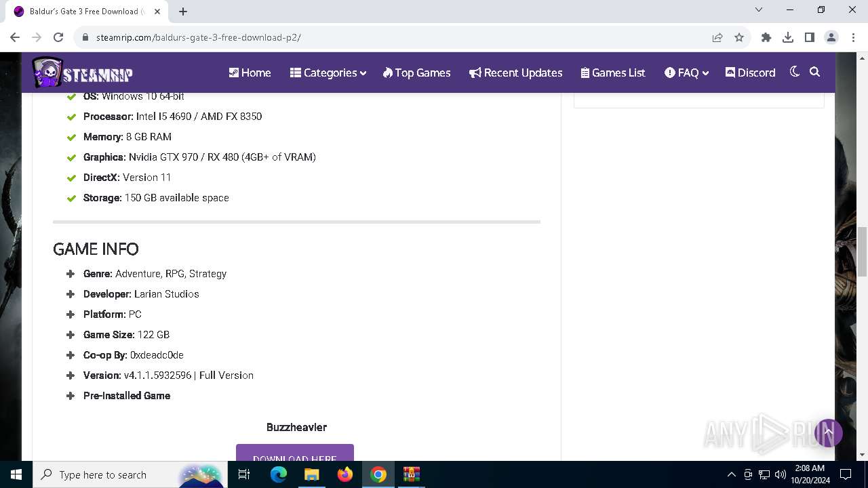This screenshot has height=488, width=868.
Task: Bookmark this page with the star
Action: coord(739,37)
